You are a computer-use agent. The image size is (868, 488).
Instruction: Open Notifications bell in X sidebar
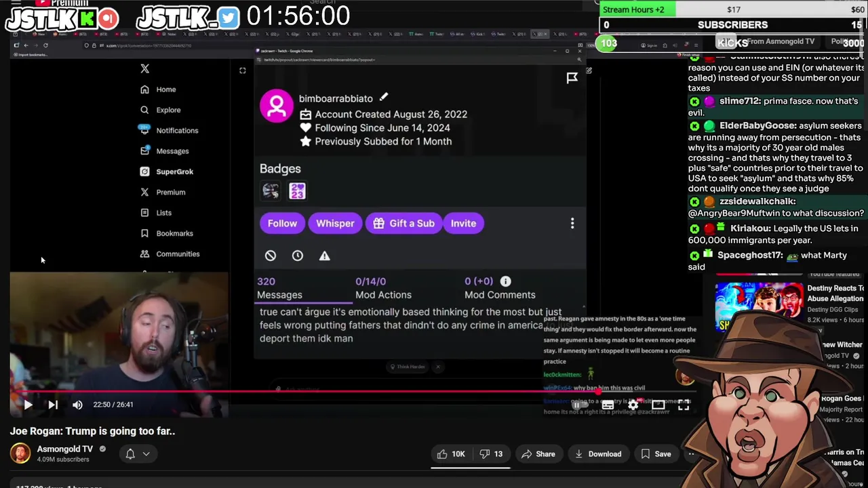[144, 130]
